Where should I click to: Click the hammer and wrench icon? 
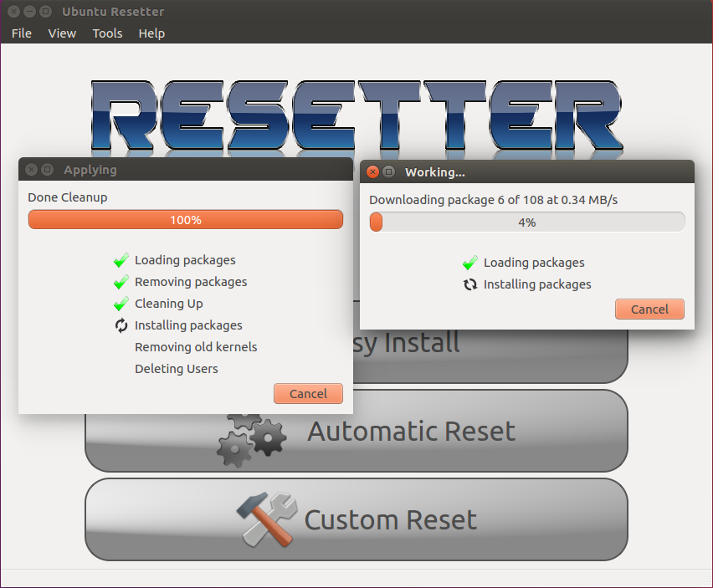(267, 519)
